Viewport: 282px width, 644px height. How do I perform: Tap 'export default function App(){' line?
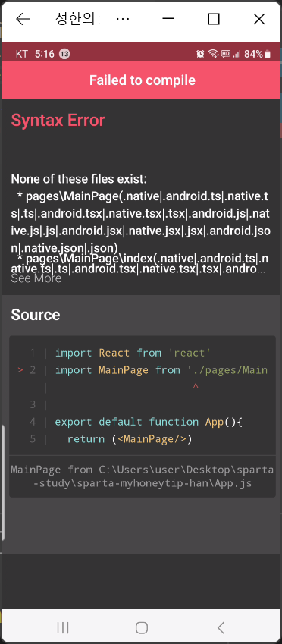coord(149,422)
